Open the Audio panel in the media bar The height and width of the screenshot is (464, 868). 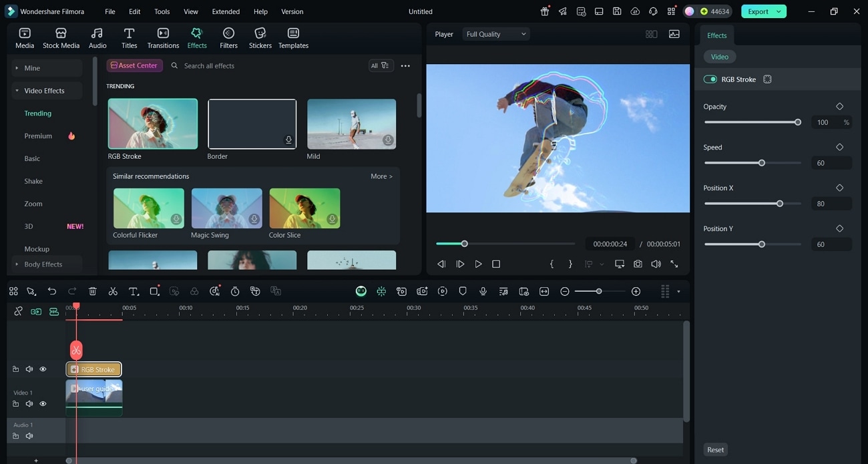pyautogui.click(x=97, y=37)
